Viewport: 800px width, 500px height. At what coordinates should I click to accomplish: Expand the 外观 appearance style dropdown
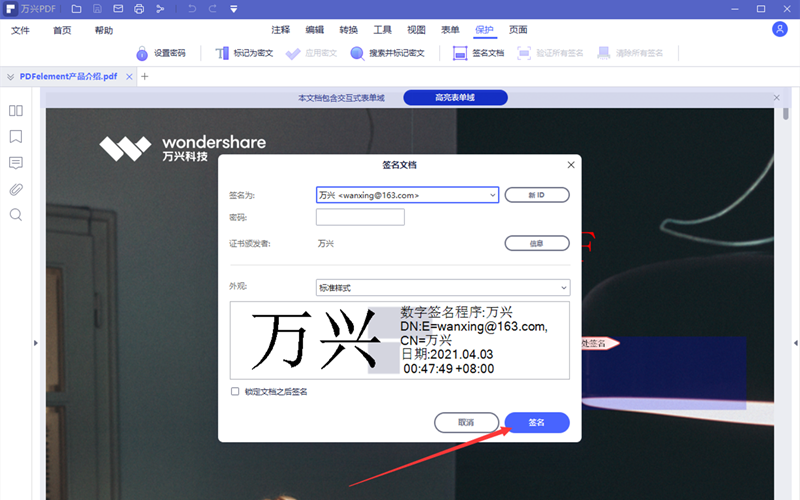click(564, 288)
